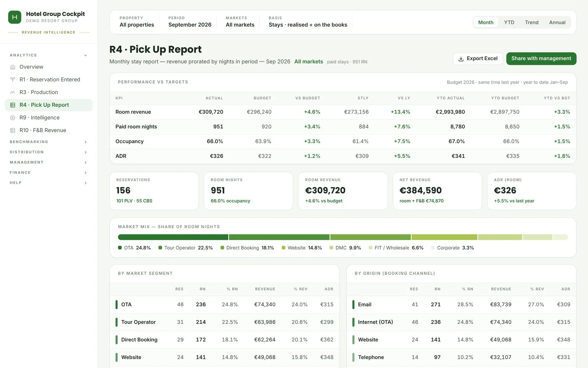Expand the Benchmarking section
The height and width of the screenshot is (368, 588).
point(49,142)
